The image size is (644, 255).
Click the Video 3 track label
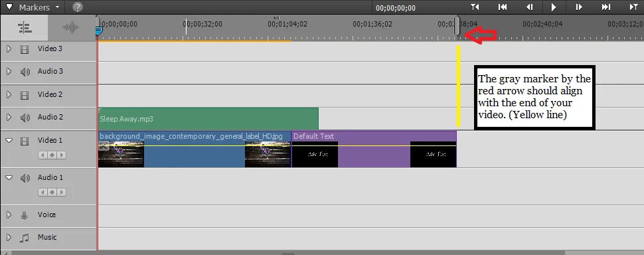tap(50, 49)
